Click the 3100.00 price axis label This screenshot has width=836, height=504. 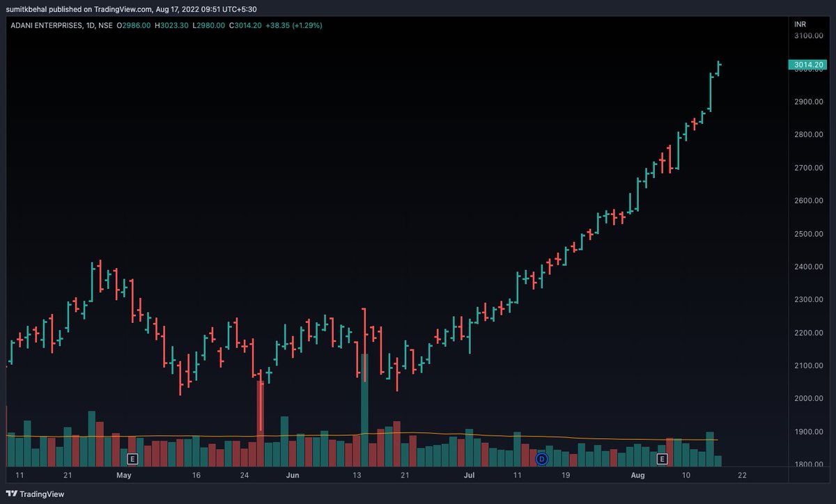(810, 36)
